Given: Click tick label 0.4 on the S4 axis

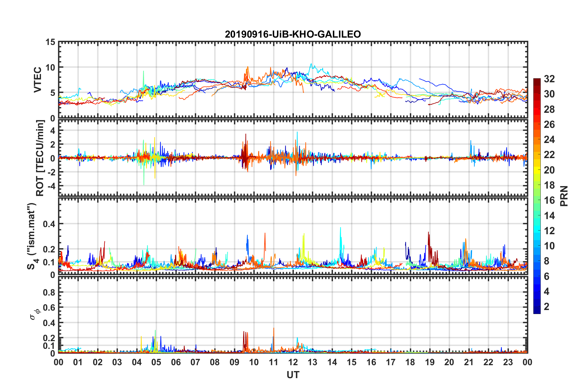Looking at the screenshot, I should click(49, 224).
